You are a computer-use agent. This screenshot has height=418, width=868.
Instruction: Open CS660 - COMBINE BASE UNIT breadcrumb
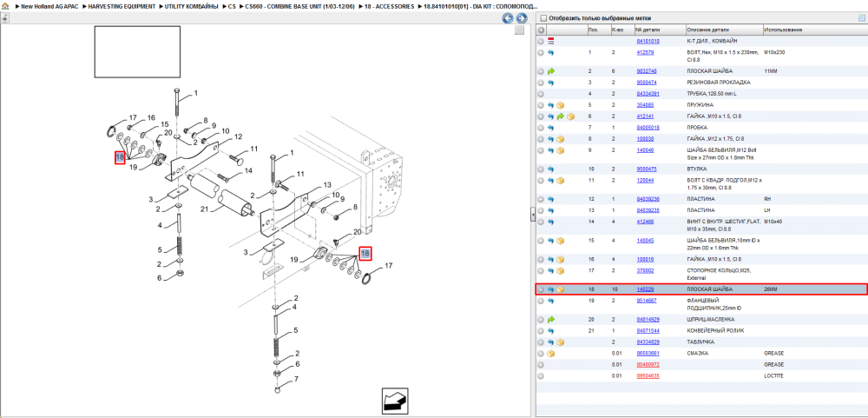pyautogui.click(x=299, y=6)
